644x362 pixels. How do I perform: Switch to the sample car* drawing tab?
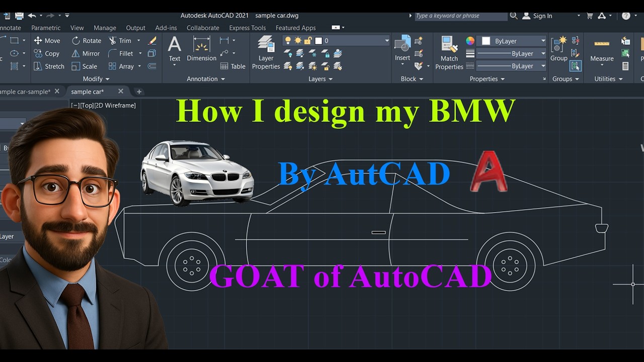pos(88,92)
